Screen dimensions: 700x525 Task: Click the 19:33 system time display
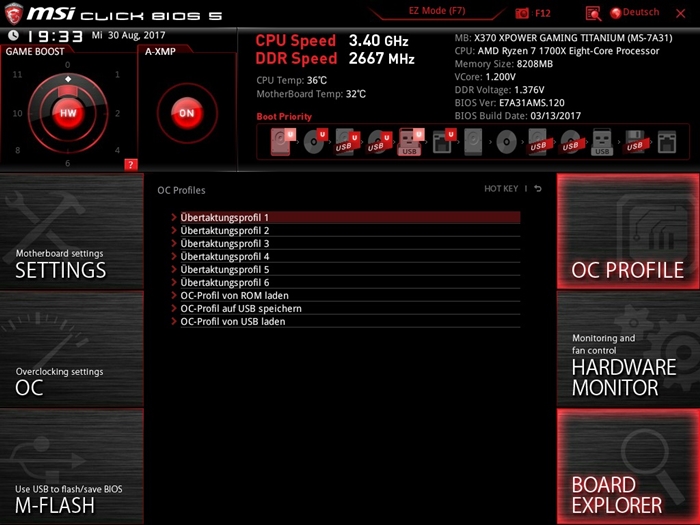(x=55, y=36)
